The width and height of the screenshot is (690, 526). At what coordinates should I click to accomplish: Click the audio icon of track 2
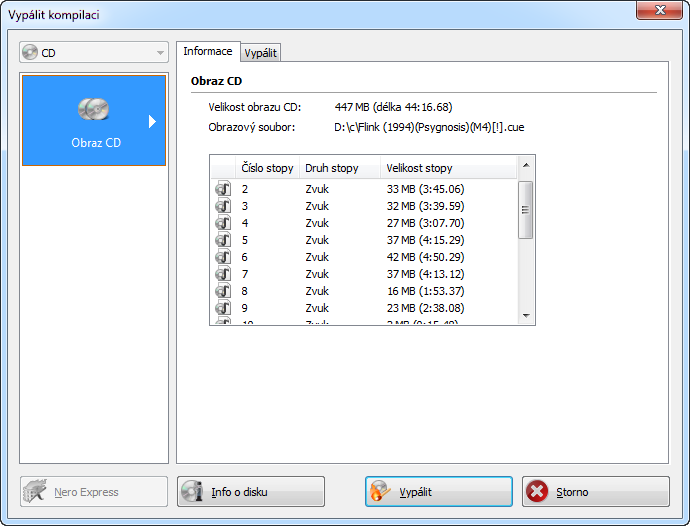point(222,189)
